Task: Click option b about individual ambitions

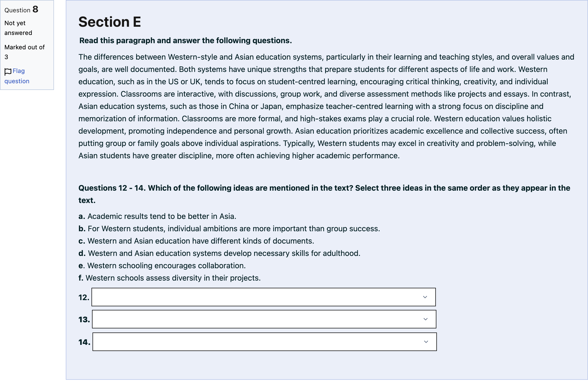Action: 229,229
